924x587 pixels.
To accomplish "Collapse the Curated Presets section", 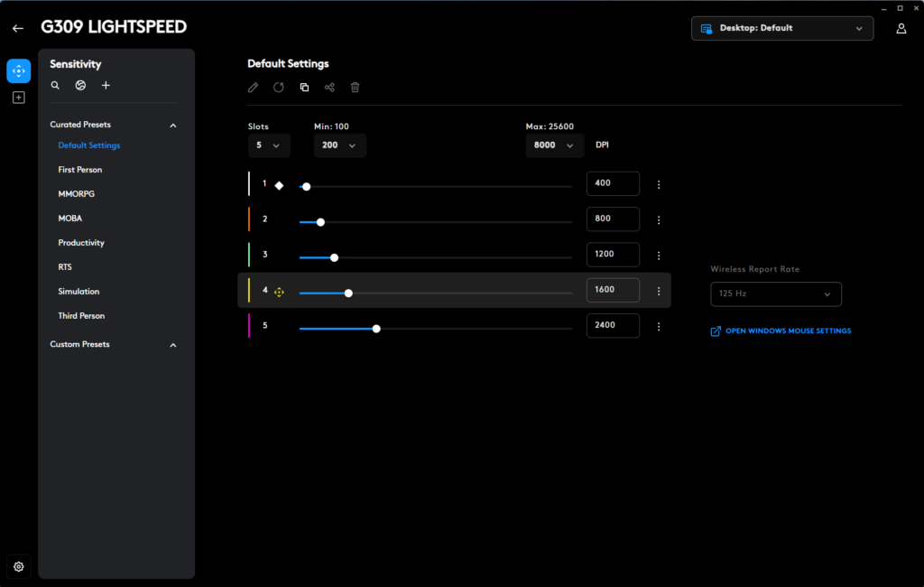I will click(x=173, y=126).
